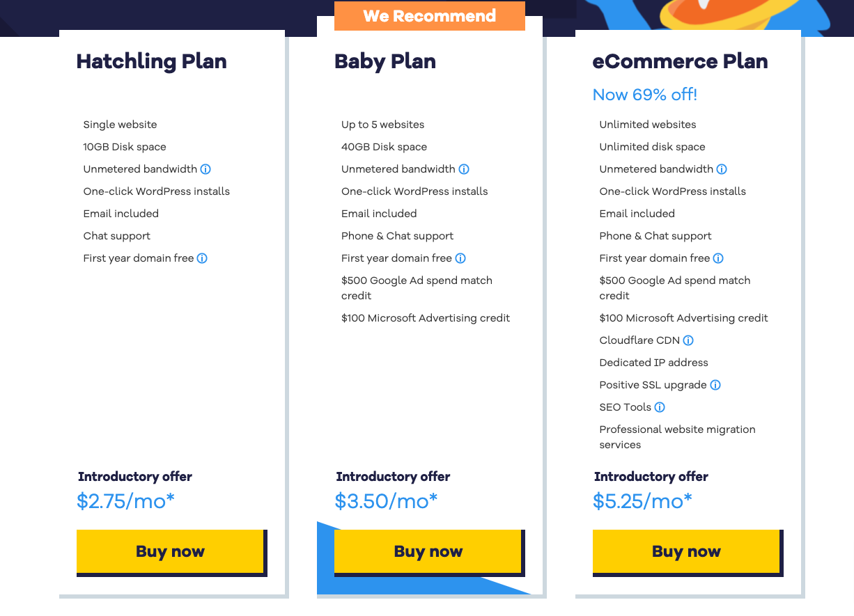Open info tooltip for Positive SSL upgrade

715,384
